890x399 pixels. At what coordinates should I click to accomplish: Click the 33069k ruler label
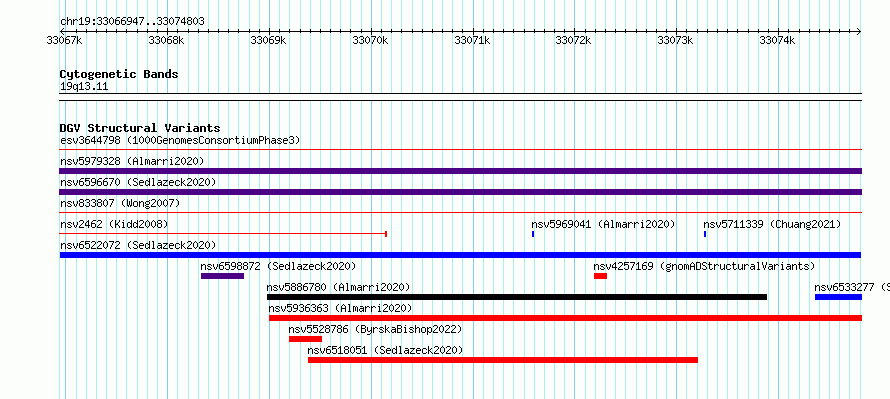coord(268,40)
